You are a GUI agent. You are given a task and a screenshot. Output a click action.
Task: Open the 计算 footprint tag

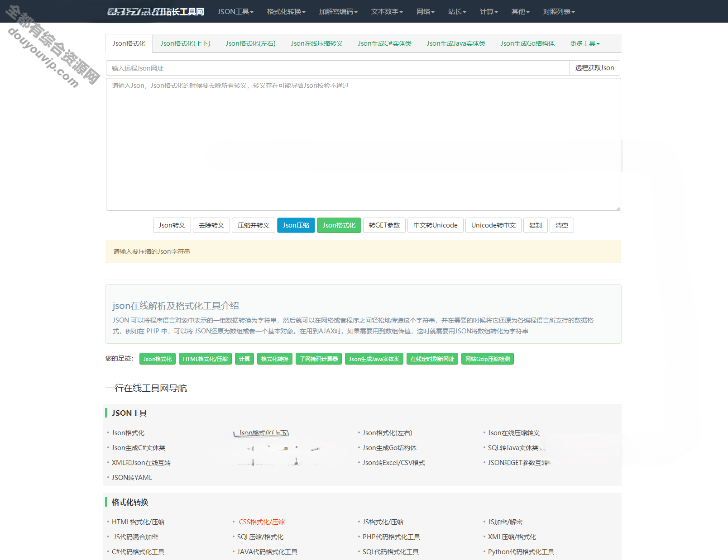pos(244,359)
